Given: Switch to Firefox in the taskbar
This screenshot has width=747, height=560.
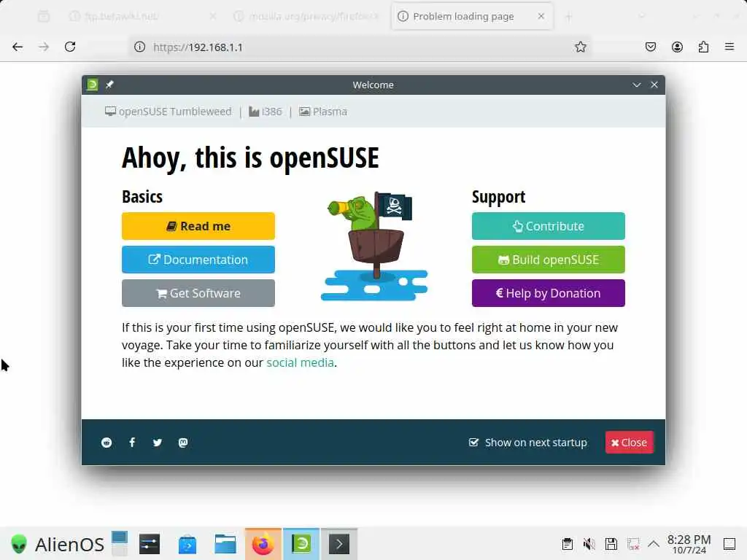Looking at the screenshot, I should pyautogui.click(x=263, y=544).
